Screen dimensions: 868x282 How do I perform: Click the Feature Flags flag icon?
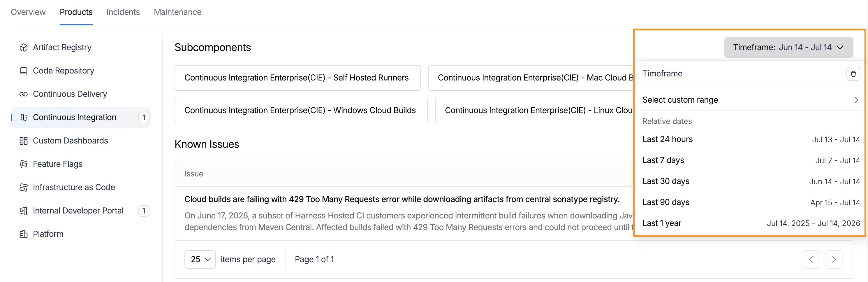coord(23,164)
